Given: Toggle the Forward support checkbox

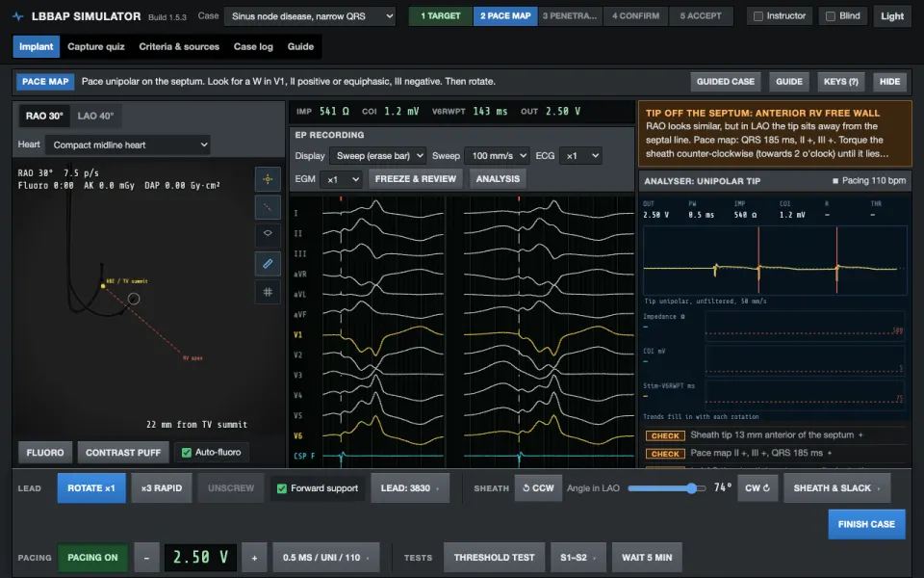Looking at the screenshot, I should point(282,488).
